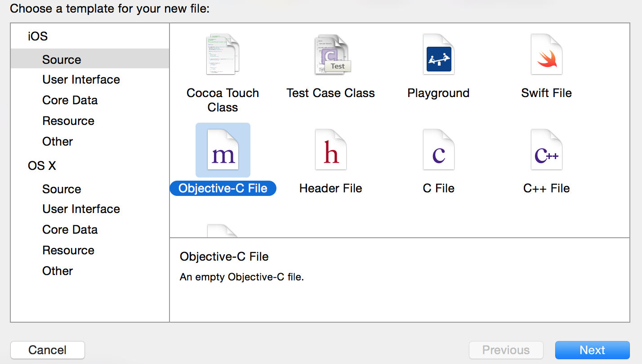Pick the C++ File template icon
Image resolution: width=642 pixels, height=364 pixels.
pos(547,150)
